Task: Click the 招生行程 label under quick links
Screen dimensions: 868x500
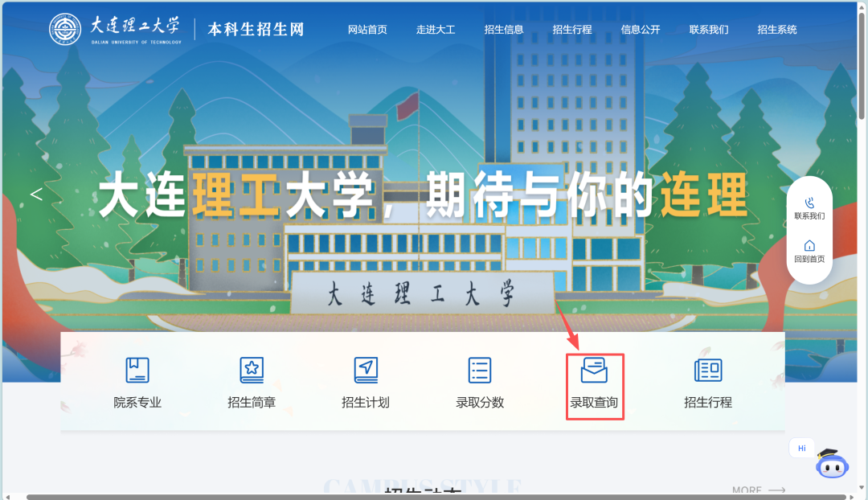Action: coord(708,403)
